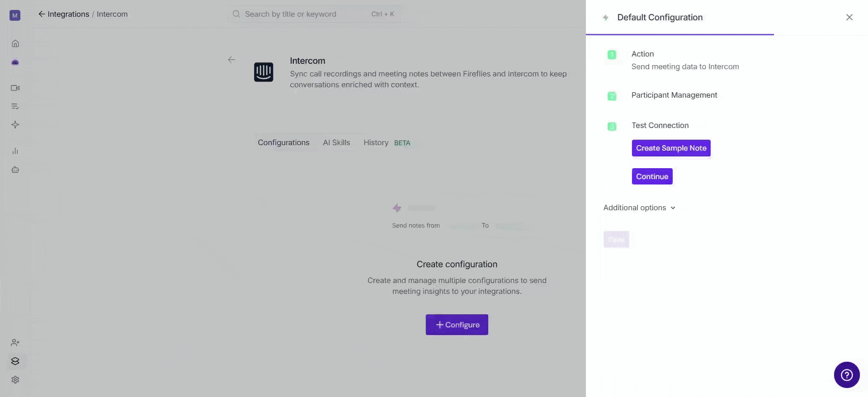Screen dimensions: 868x397
Task: Click the Configure button
Action: click(x=457, y=325)
